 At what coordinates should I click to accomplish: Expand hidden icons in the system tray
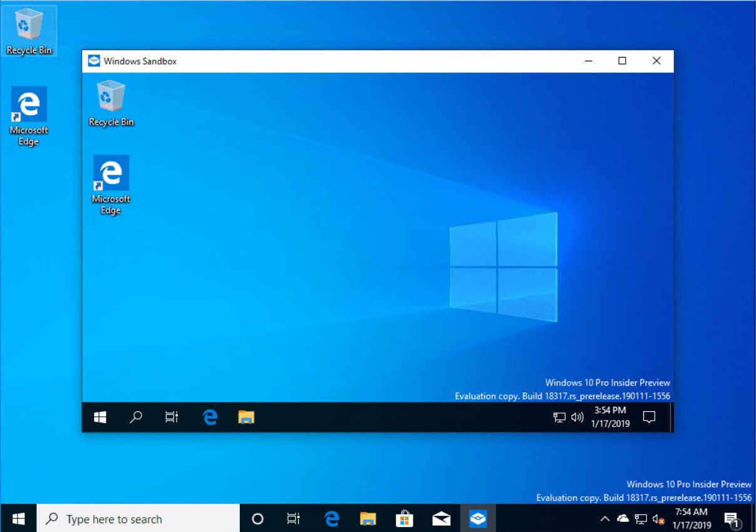click(x=606, y=518)
